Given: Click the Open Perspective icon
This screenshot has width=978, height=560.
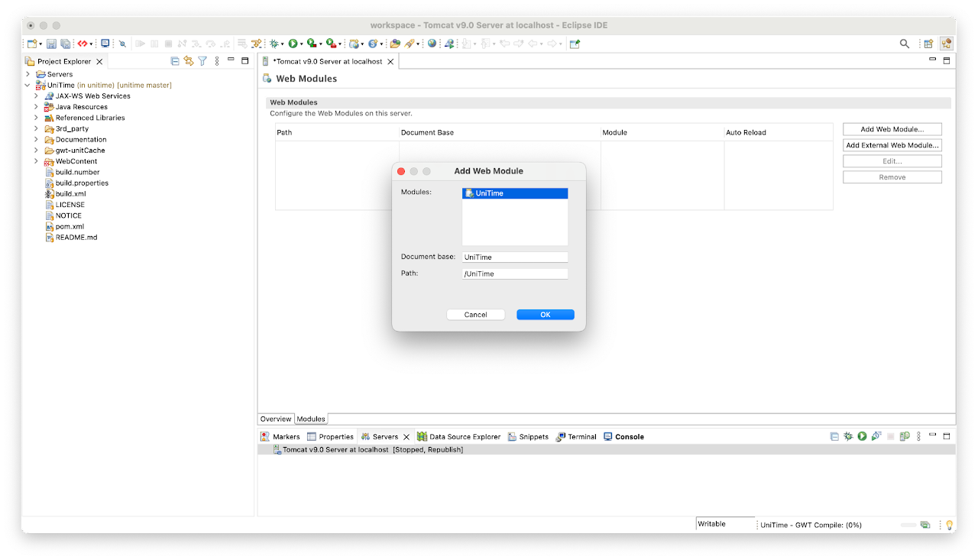Looking at the screenshot, I should pos(928,44).
